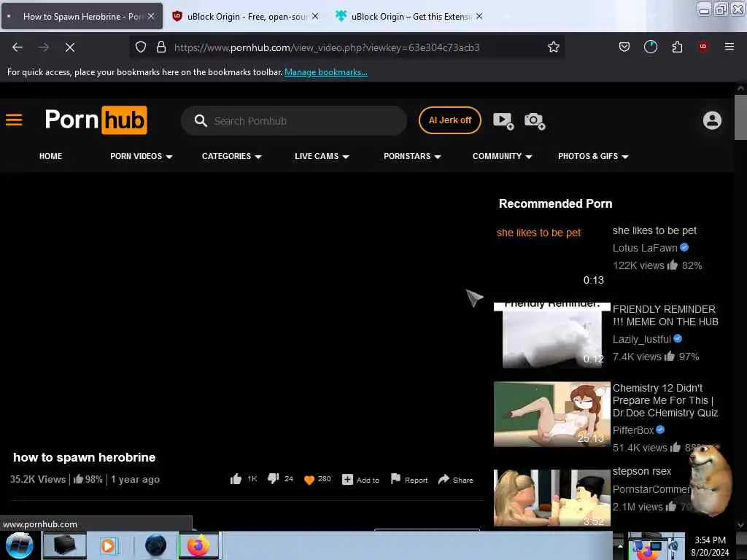Open the tracking protection shield icon
This screenshot has width=747, height=560.
141,47
